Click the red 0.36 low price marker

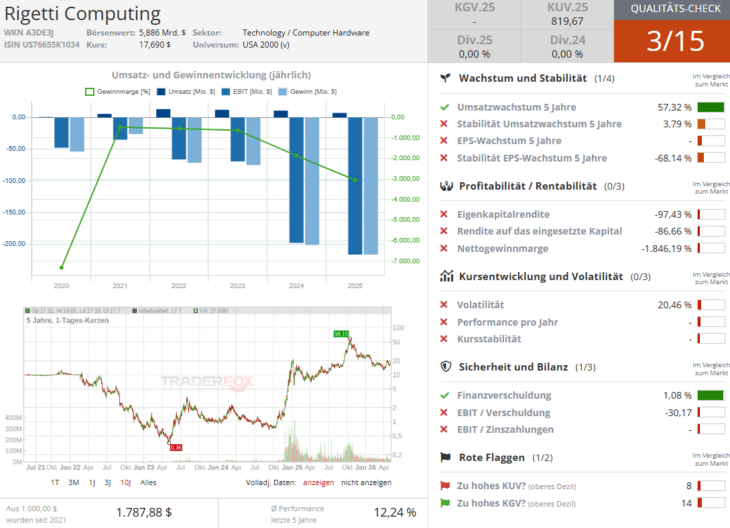(176, 447)
